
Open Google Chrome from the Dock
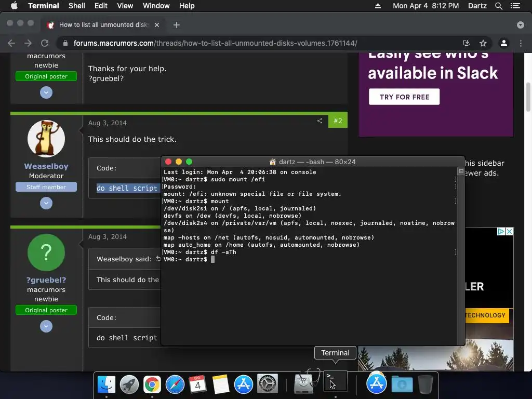coord(152,384)
